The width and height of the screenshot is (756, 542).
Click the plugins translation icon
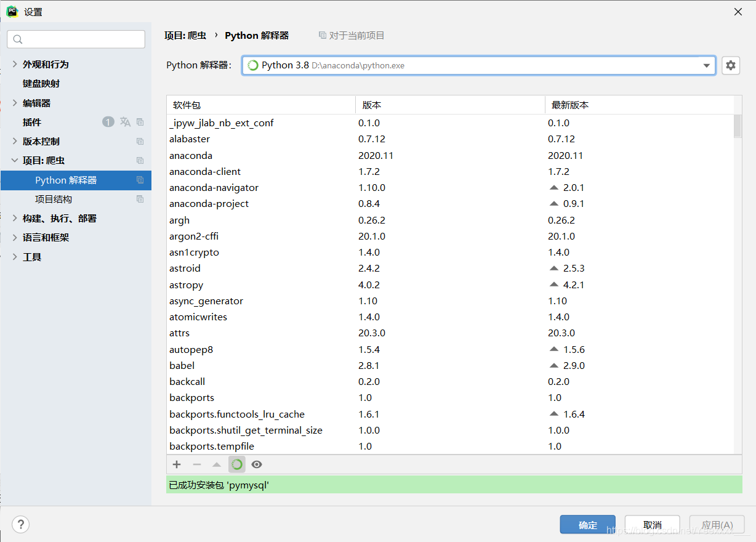(x=125, y=122)
